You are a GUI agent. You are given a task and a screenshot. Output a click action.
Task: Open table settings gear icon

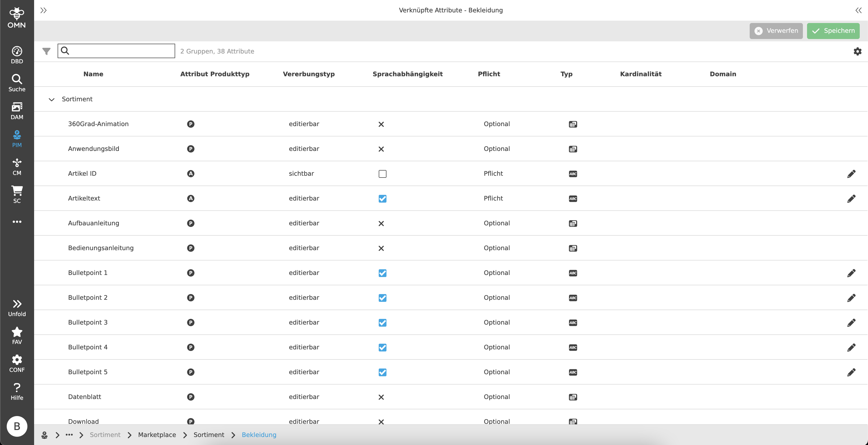pos(857,51)
